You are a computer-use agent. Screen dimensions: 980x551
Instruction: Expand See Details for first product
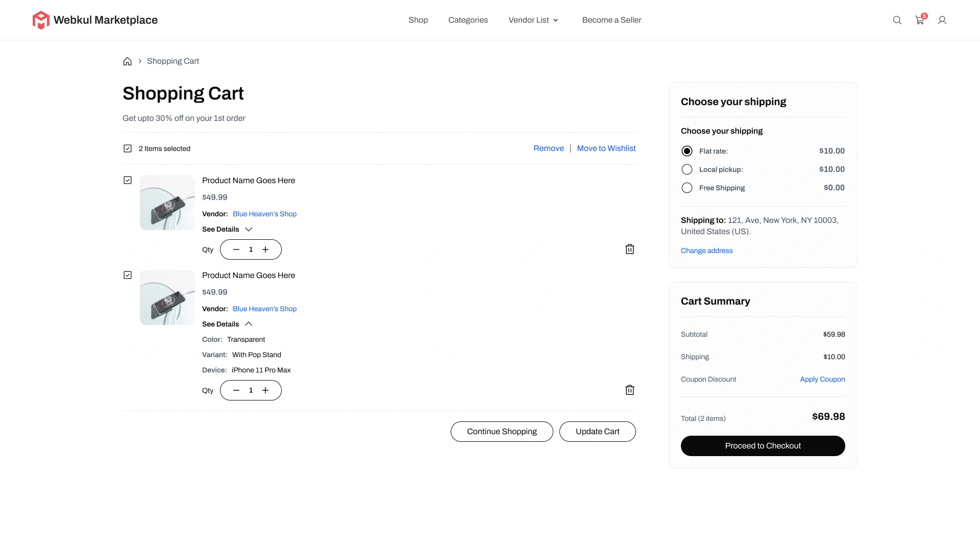click(227, 229)
